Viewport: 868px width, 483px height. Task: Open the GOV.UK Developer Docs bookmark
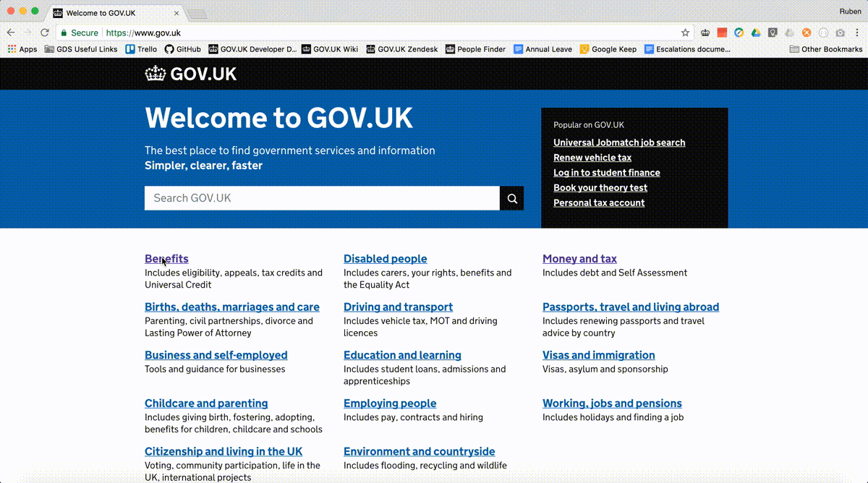click(252, 49)
